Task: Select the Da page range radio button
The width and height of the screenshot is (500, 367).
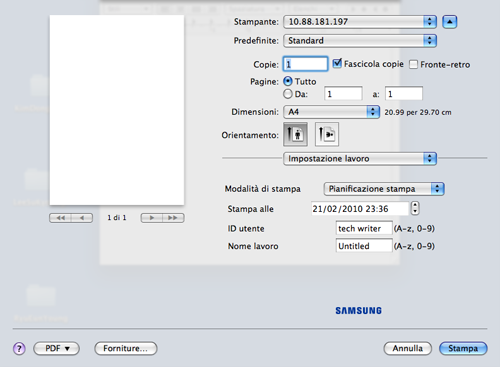Action: pyautogui.click(x=288, y=94)
